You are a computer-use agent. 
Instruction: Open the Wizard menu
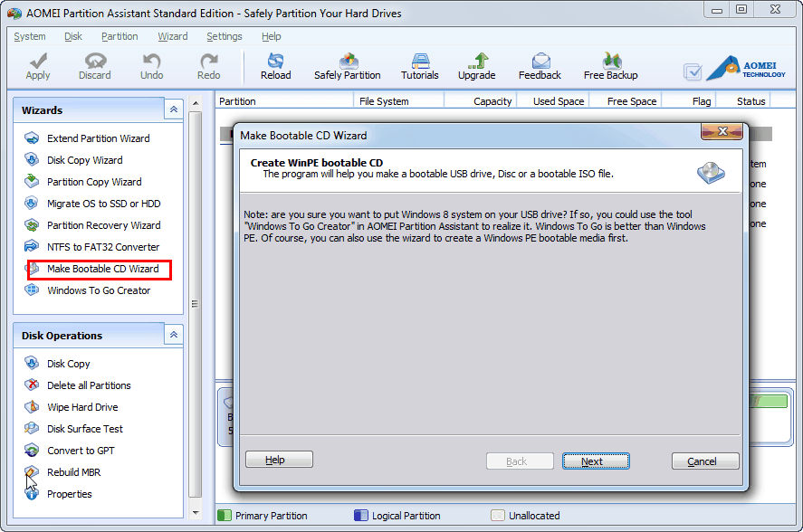pyautogui.click(x=173, y=36)
